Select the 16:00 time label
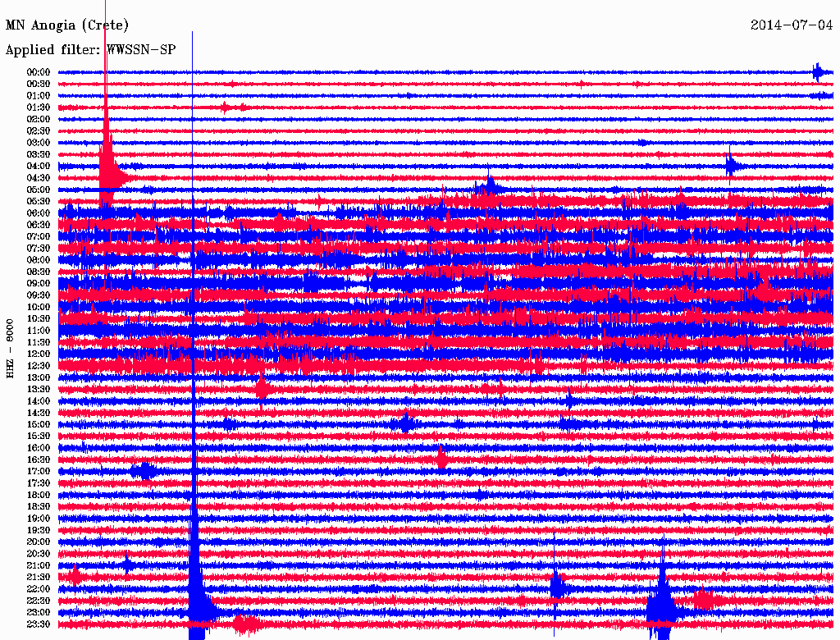Screen dimensions: 840x640 (39, 448)
